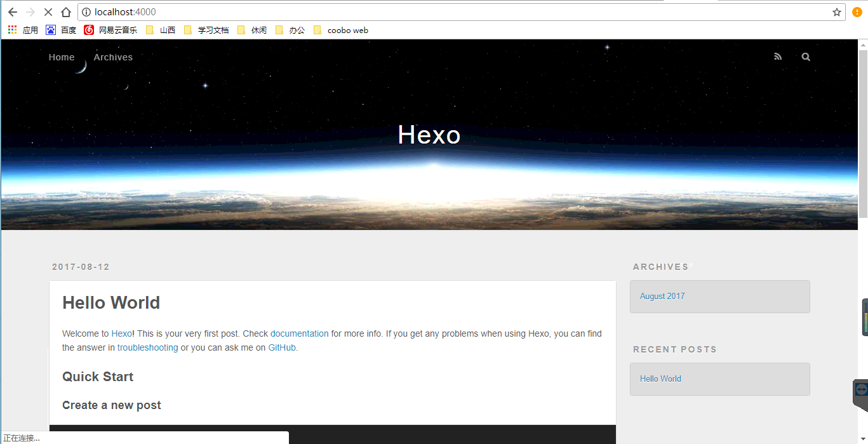Screen dimensions: 868x444
Task: Click the RECENT POSTS sidebar heading
Action: coord(675,349)
